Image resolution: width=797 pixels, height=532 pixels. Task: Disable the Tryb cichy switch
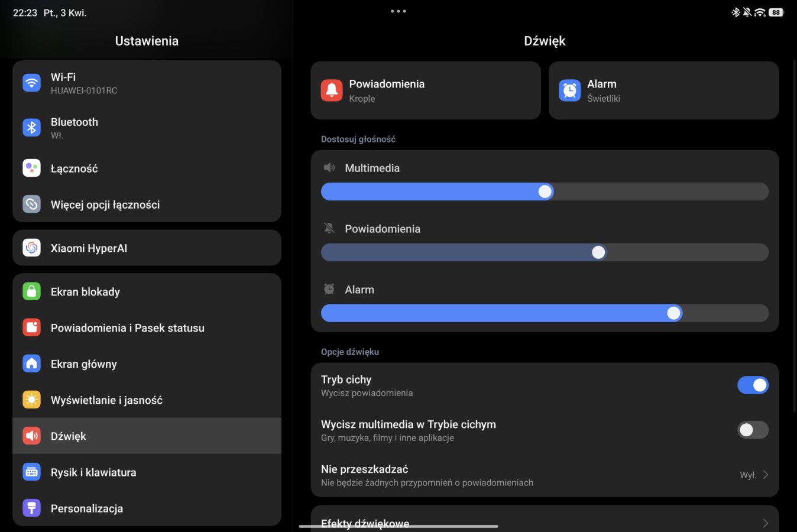point(753,385)
